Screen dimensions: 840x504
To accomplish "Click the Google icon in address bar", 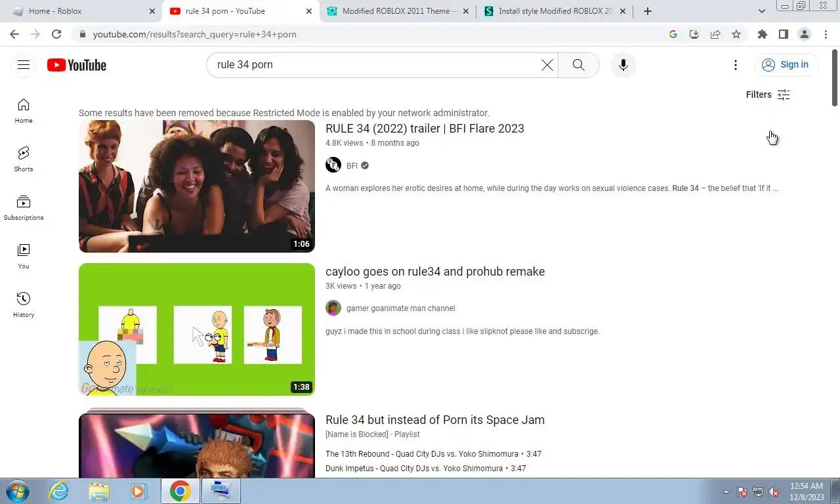I will click(x=673, y=34).
